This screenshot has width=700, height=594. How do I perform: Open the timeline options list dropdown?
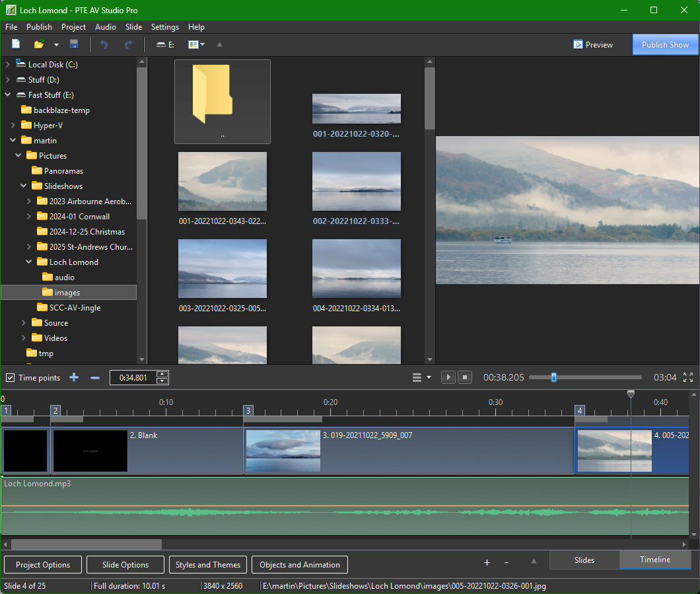pyautogui.click(x=421, y=377)
